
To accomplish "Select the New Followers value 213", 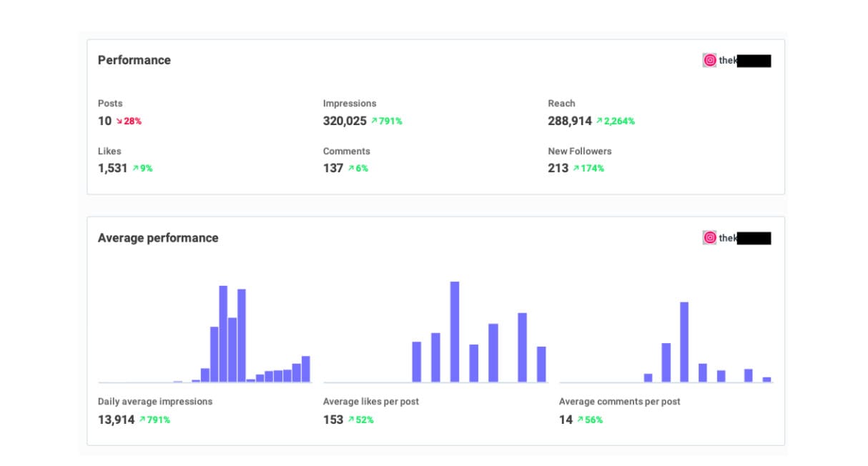I will [558, 168].
